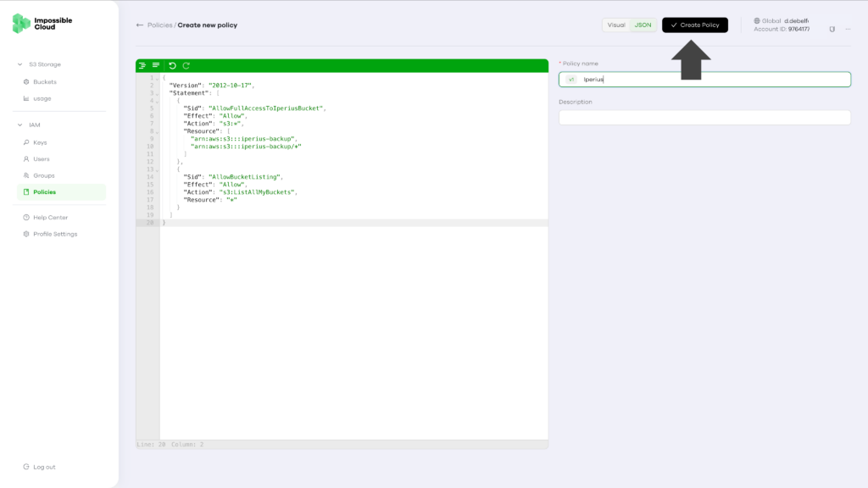Click the Impossible Cloud logo
Image resolution: width=868 pixels, height=488 pixels.
[x=42, y=23]
